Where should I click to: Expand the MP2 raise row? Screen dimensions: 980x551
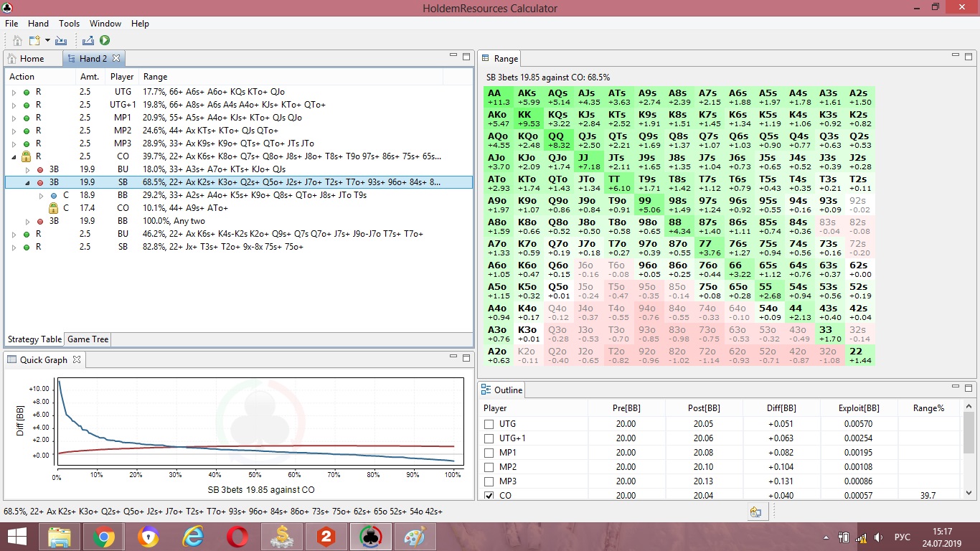coord(14,131)
